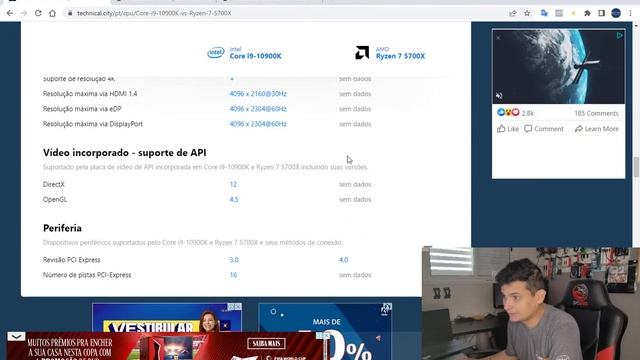This screenshot has width=640, height=360.
Task: Focus the address bar URL
Action: coord(154,13)
